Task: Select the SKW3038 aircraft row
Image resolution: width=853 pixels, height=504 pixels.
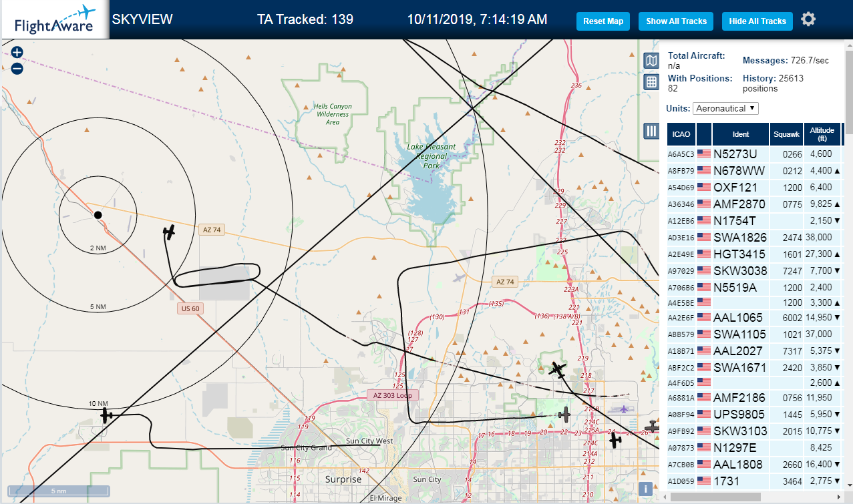Action: 755,270
